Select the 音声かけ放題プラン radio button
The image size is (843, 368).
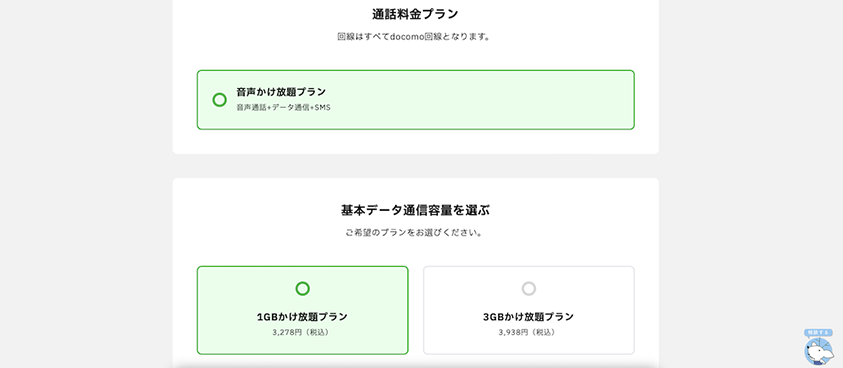tap(219, 100)
